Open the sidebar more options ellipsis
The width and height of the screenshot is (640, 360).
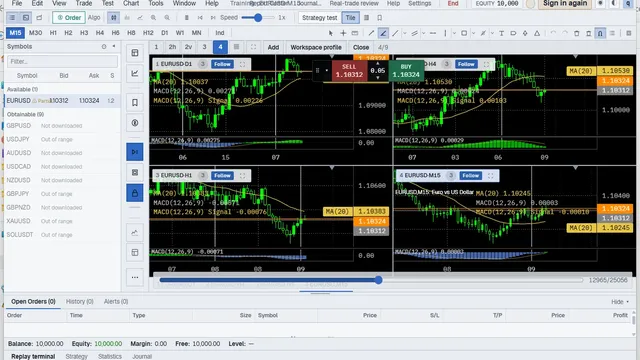135,277
